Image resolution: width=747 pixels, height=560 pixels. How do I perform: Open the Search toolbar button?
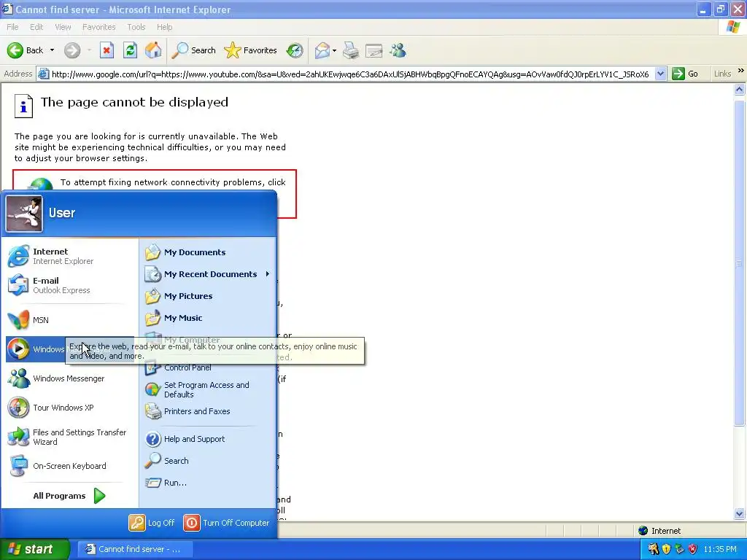tap(193, 50)
